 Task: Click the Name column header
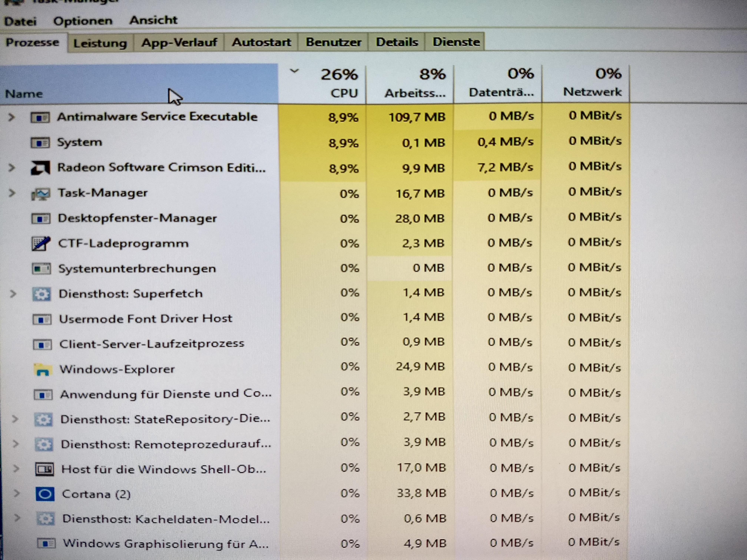24,94
